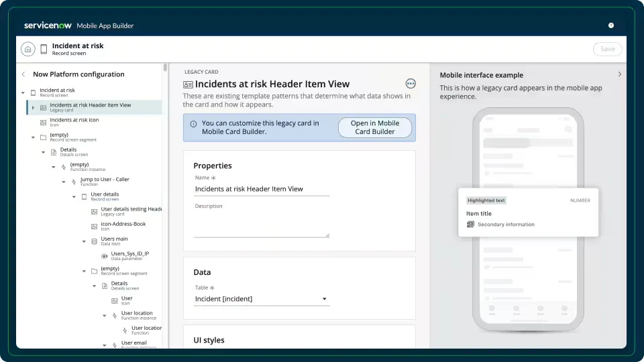
Task: Click the icon-Address-Book item icon
Action: (94, 227)
